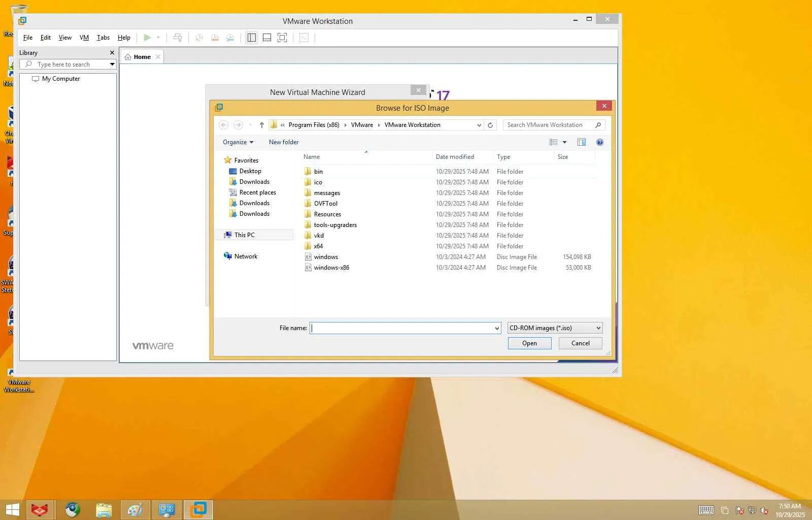Click the Full Screen mode toolbar icon
Image resolution: width=812 pixels, height=520 pixels.
click(282, 38)
